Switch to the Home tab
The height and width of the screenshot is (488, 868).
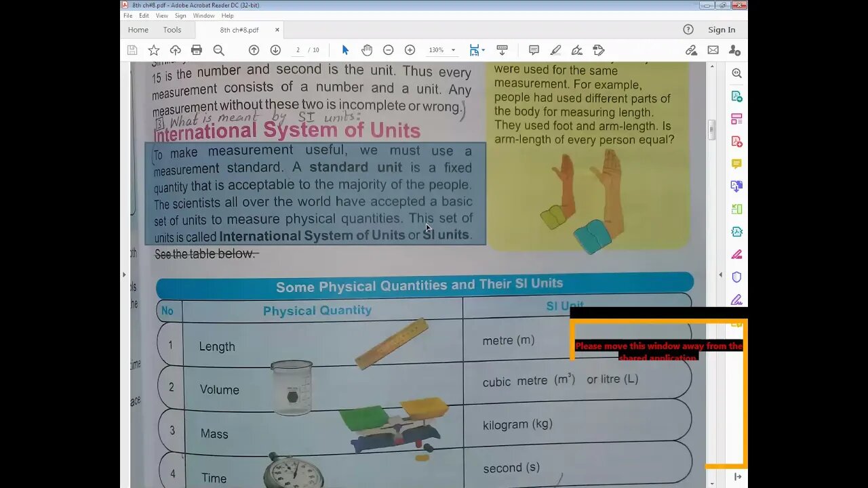[138, 30]
